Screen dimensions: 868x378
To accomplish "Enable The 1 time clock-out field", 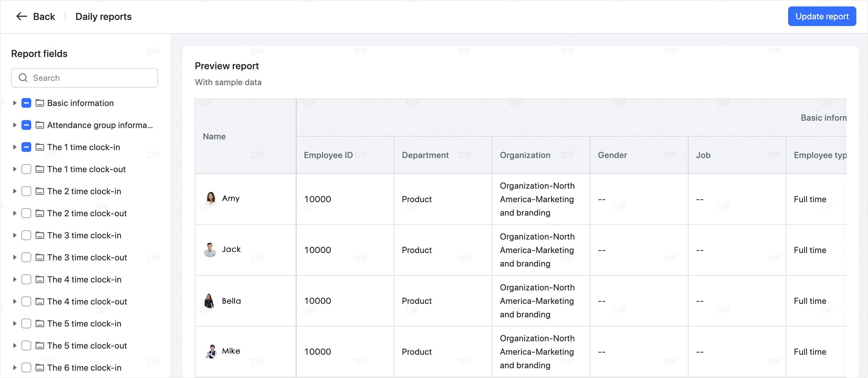I will pyautogui.click(x=26, y=169).
